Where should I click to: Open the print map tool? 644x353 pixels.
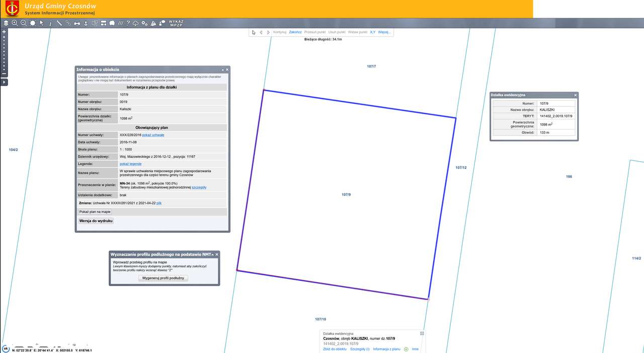(x=77, y=23)
